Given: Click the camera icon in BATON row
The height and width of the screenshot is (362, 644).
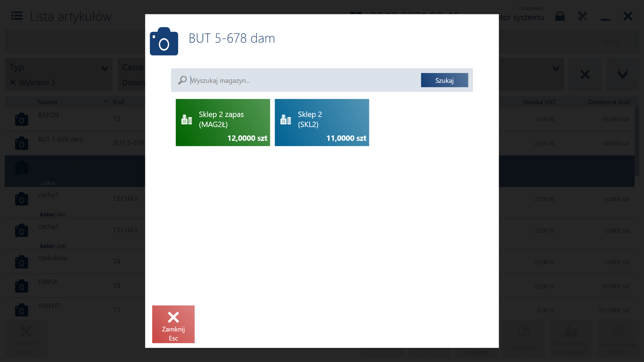Looking at the screenshot, I should 21,119.
